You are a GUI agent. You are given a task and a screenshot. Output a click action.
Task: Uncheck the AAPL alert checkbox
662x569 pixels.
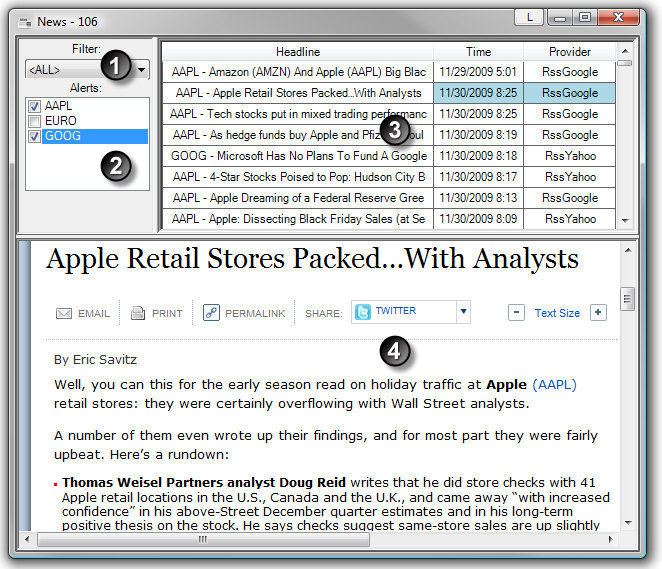coord(35,106)
